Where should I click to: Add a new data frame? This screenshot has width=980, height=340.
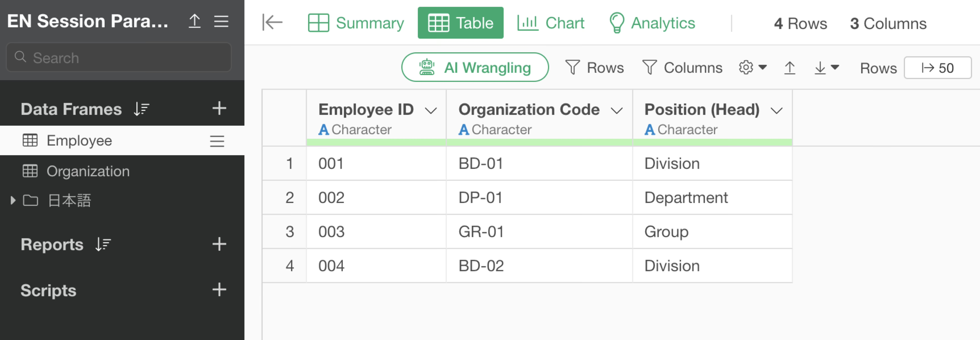[x=219, y=108]
